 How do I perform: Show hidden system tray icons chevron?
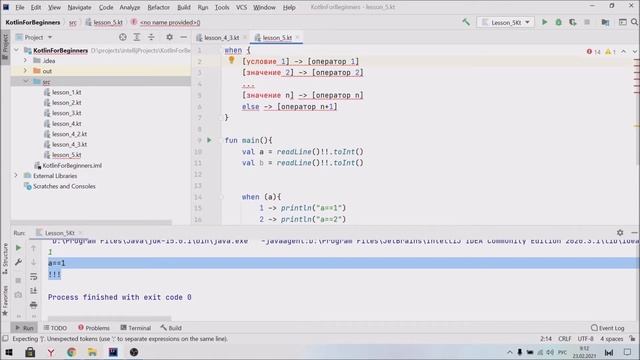tap(509, 352)
